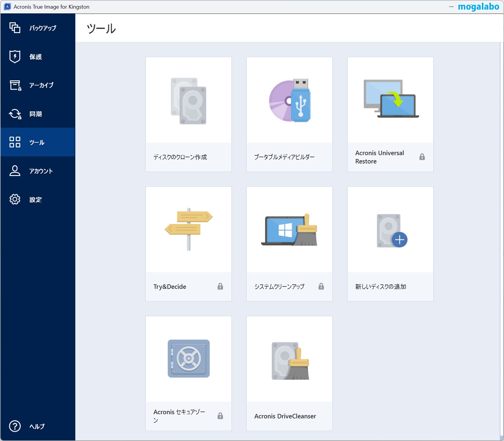Launch ブータブルメディアビルダー
The height and width of the screenshot is (441, 504).
point(289,114)
